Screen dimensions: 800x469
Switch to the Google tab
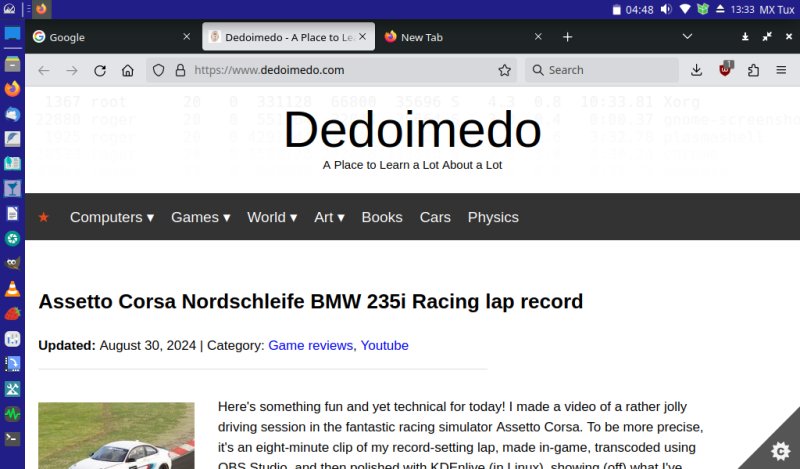coord(105,37)
